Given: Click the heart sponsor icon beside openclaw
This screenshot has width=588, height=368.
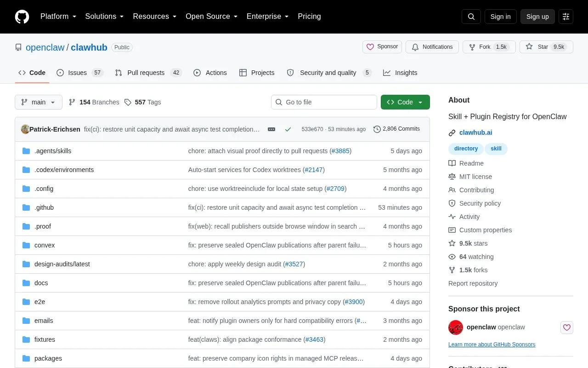Looking at the screenshot, I should 567,328.
